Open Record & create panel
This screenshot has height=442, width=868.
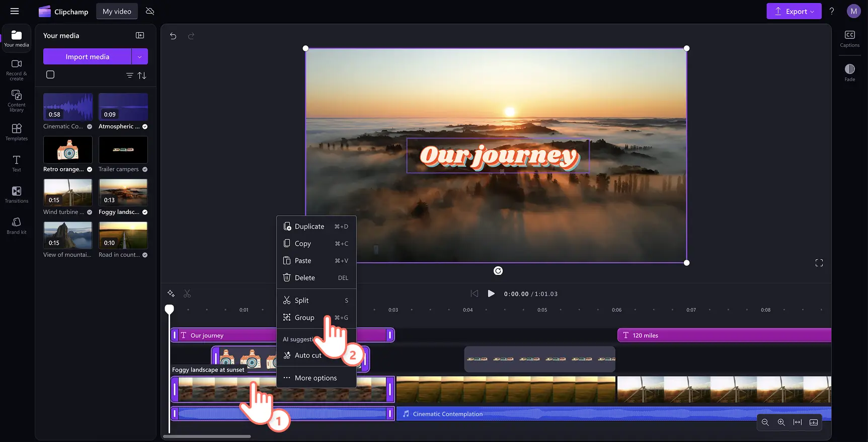tap(17, 70)
